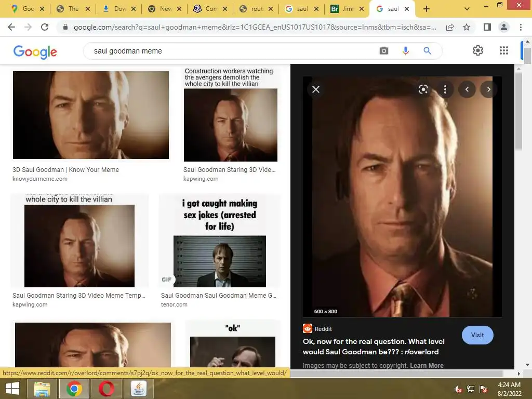The width and height of the screenshot is (532, 399).
Task: Open Chrome's three-dot menu
Action: 521,27
